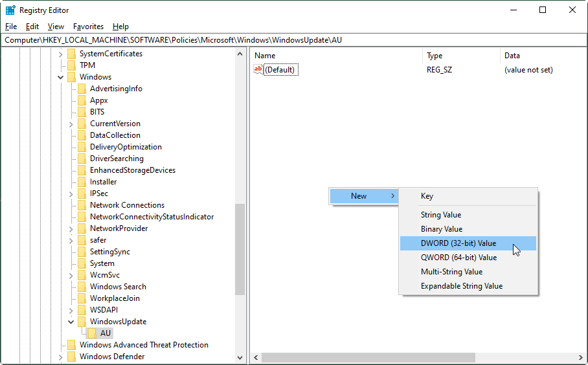The width and height of the screenshot is (588, 365).
Task: Click the Type column header
Action: pyautogui.click(x=461, y=56)
